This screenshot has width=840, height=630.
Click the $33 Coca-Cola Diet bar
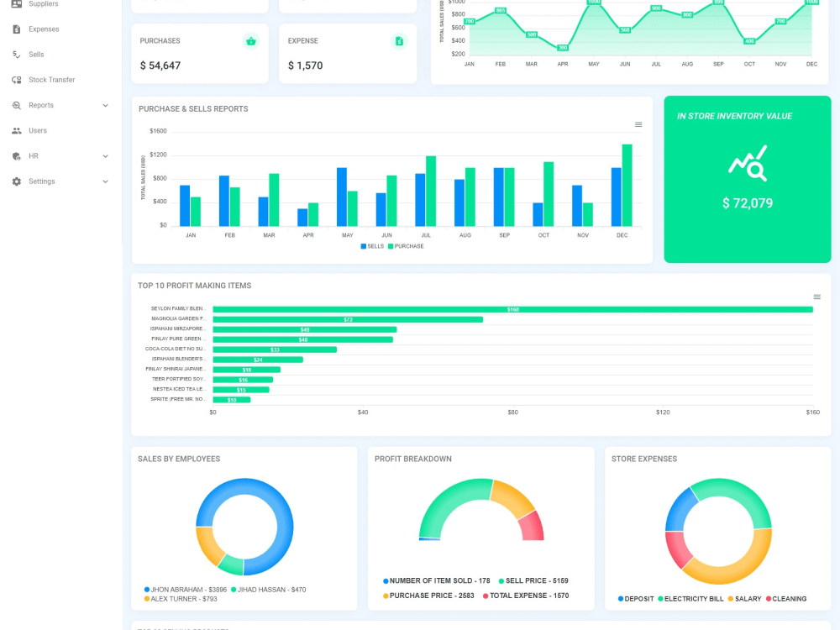coord(275,349)
